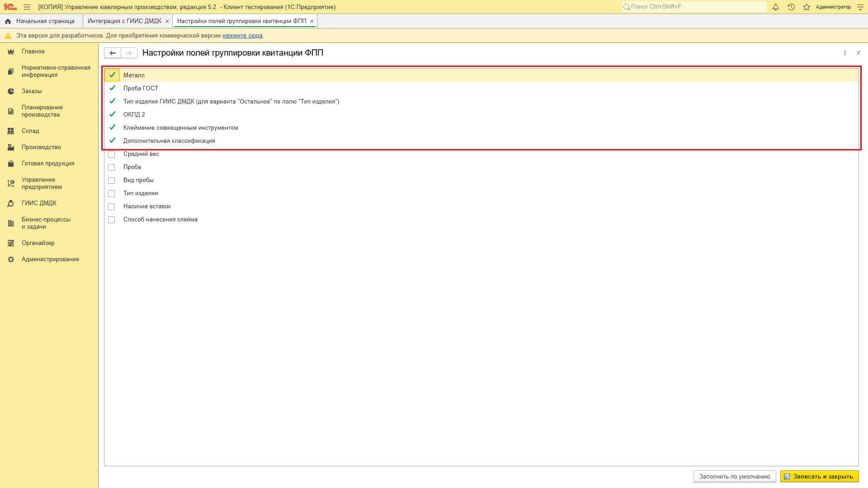Viewport: 868px width, 488px height.
Task: Open the 1C main menu hamburger icon
Action: 27,7
